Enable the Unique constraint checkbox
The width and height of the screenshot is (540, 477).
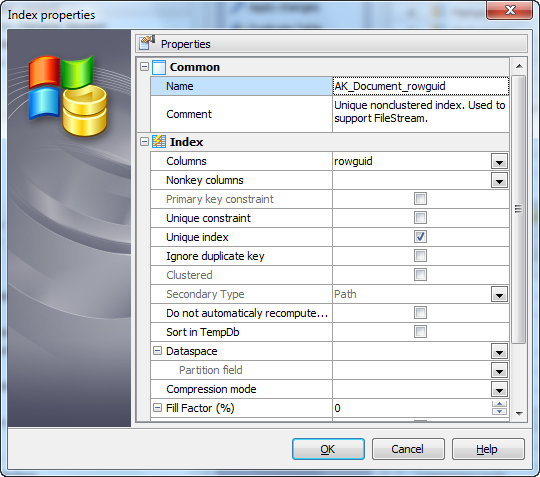(420, 218)
